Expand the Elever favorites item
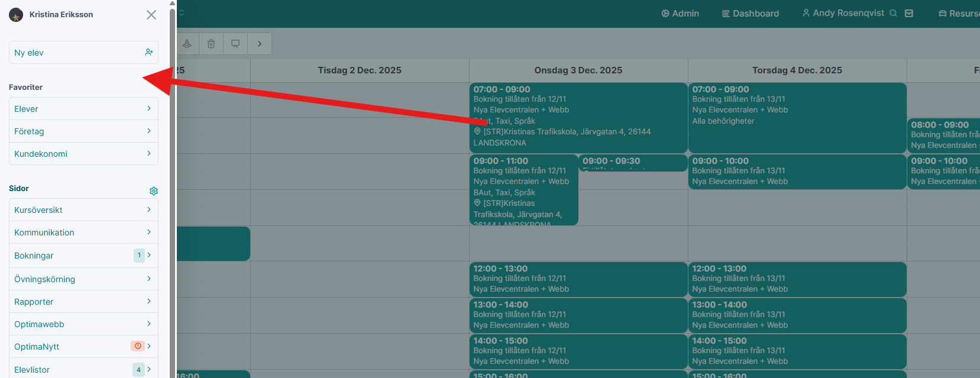This screenshot has width=980, height=378. point(83,109)
